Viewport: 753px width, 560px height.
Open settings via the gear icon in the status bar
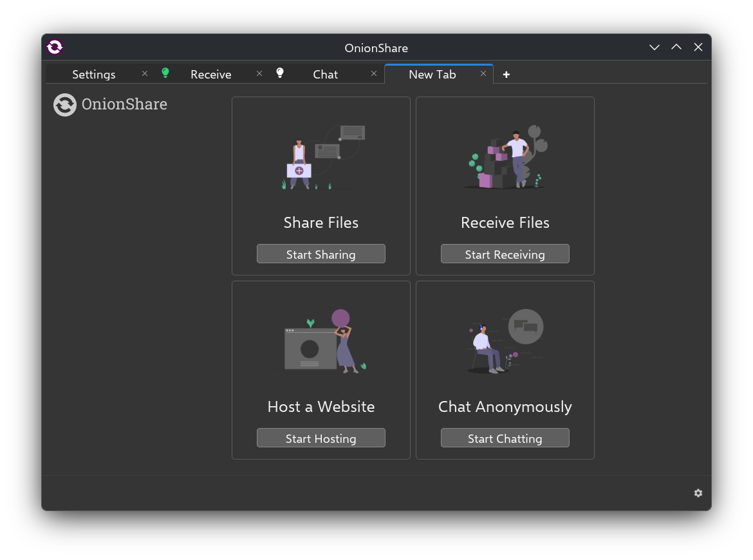pos(698,493)
